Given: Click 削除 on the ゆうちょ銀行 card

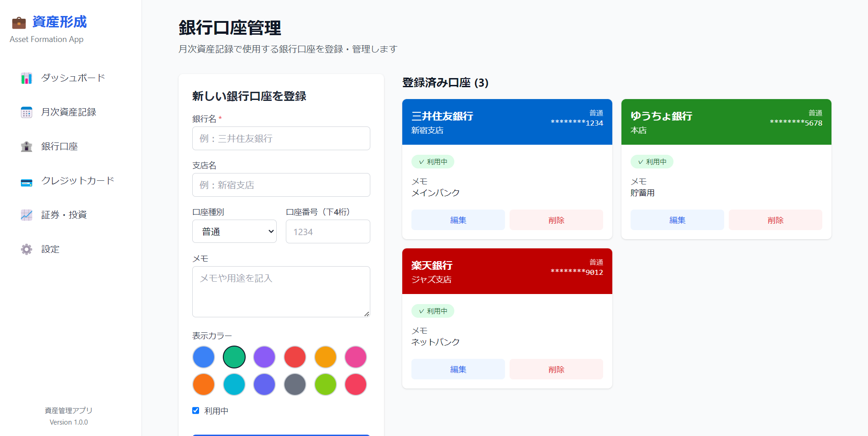Looking at the screenshot, I should click(775, 220).
